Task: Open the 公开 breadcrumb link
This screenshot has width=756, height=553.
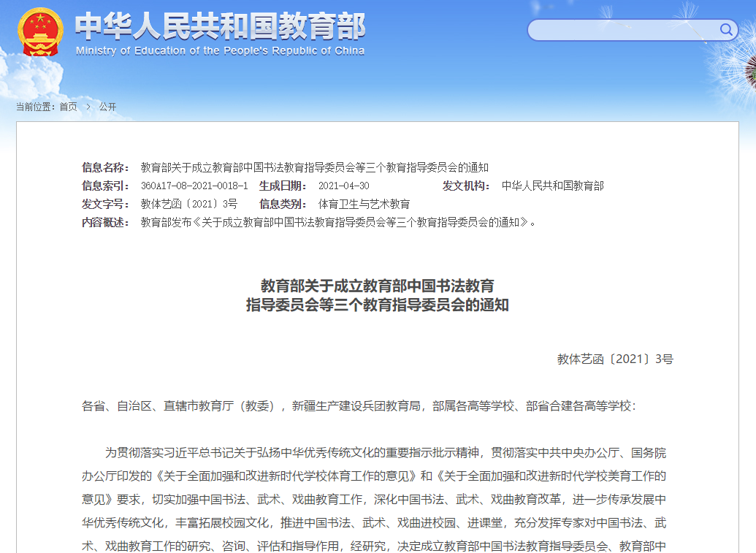Action: (107, 107)
